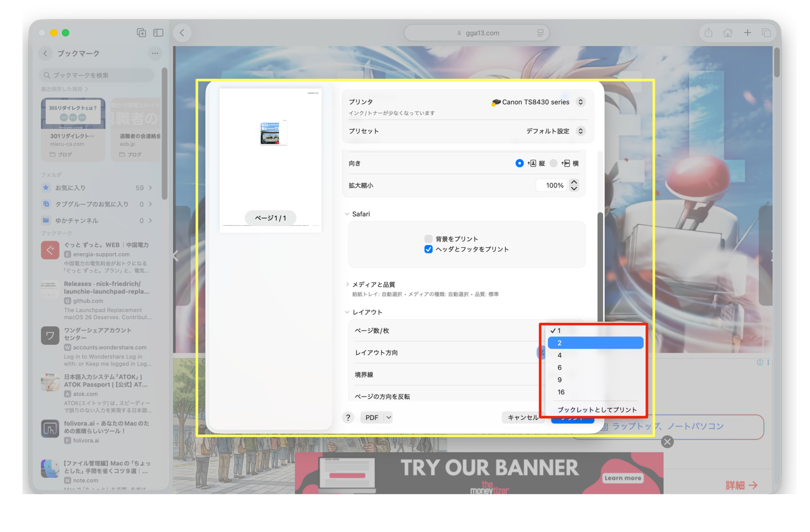Click the 拡大縮小 stepper arrows
Image resolution: width=810 pixels, height=532 pixels.
[x=574, y=185]
